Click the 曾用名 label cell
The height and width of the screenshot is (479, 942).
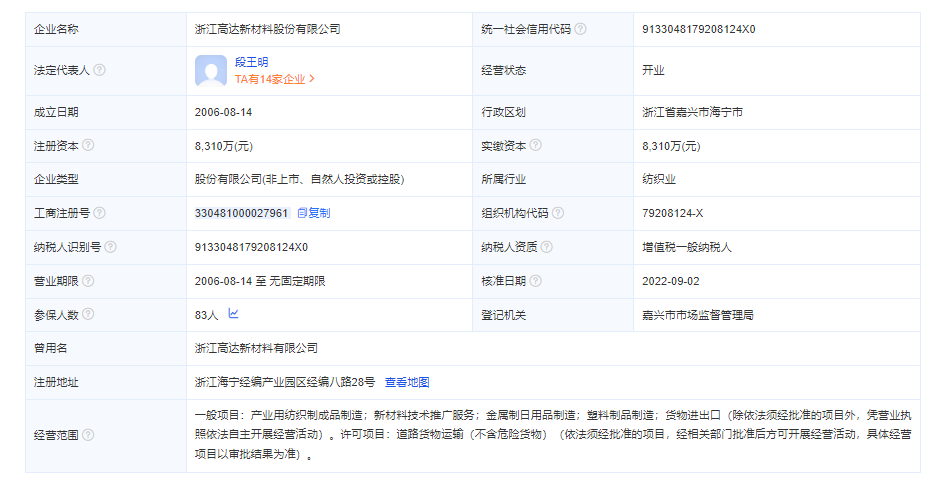pyautogui.click(x=106, y=348)
